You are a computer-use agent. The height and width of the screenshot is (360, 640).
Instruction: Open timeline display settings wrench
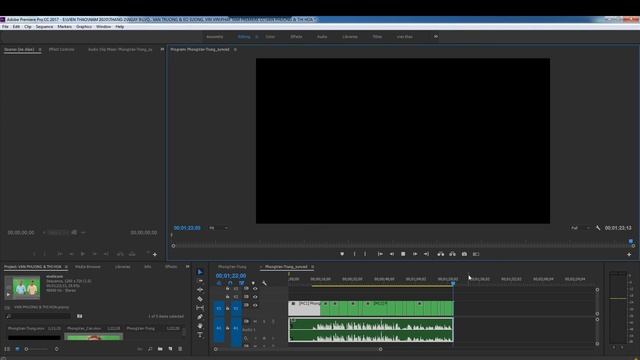[264, 283]
